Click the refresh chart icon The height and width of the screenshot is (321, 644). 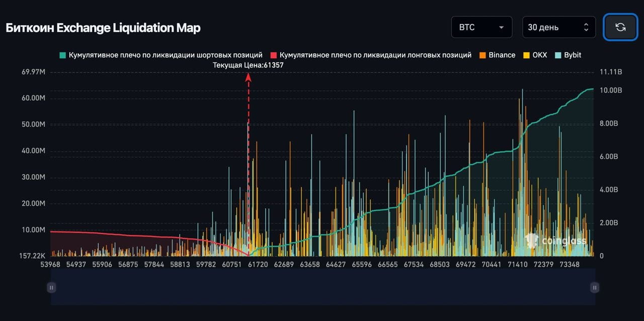(x=620, y=27)
